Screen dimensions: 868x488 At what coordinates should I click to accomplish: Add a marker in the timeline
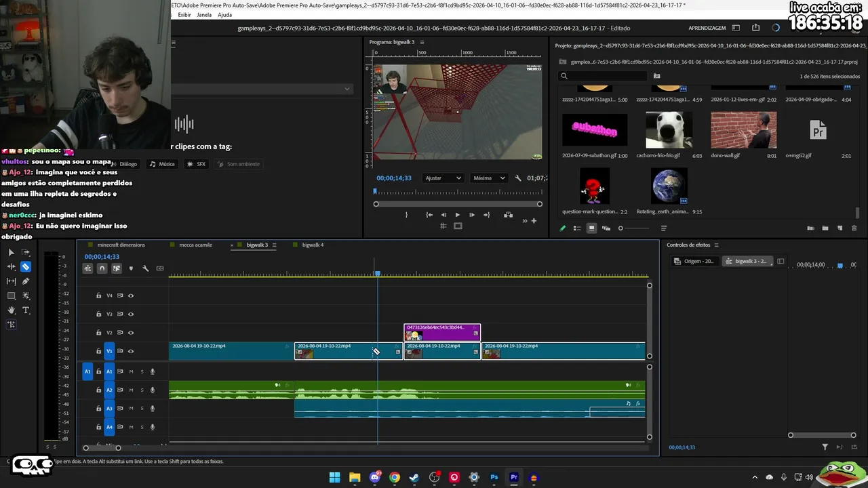point(131,268)
